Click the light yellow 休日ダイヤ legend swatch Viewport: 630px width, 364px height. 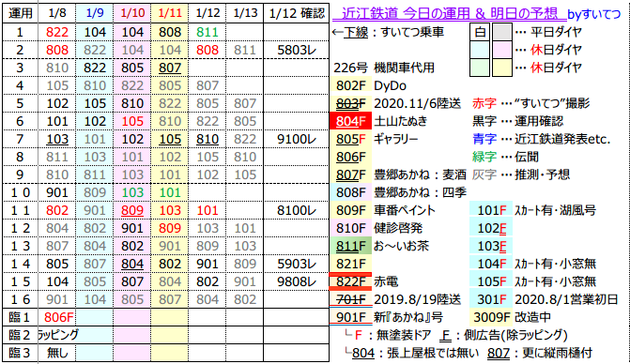click(502, 68)
